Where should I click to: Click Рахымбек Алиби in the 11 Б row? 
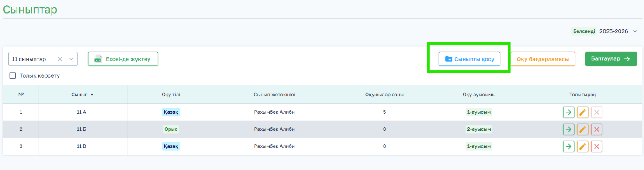tap(274, 129)
